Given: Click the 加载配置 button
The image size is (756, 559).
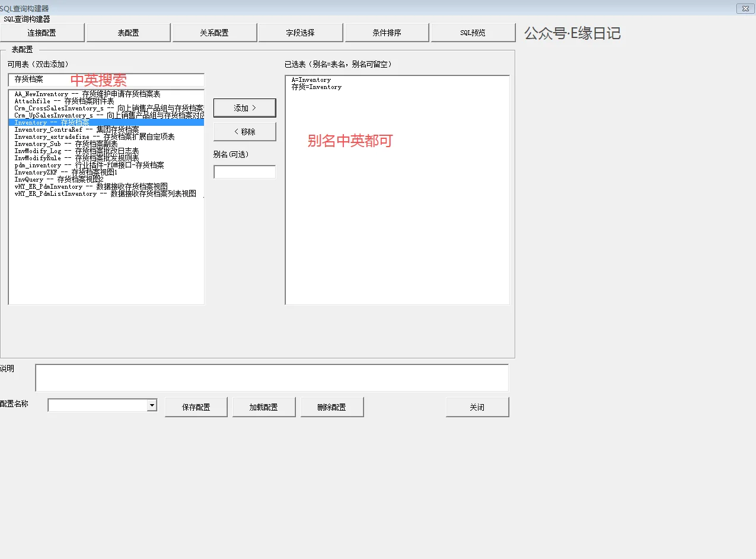Looking at the screenshot, I should point(264,407).
